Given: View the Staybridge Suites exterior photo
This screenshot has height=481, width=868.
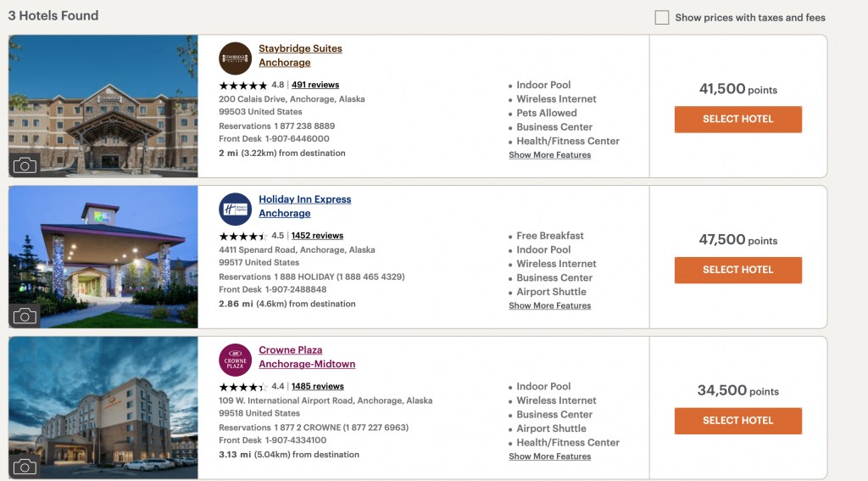Looking at the screenshot, I should coord(103,106).
